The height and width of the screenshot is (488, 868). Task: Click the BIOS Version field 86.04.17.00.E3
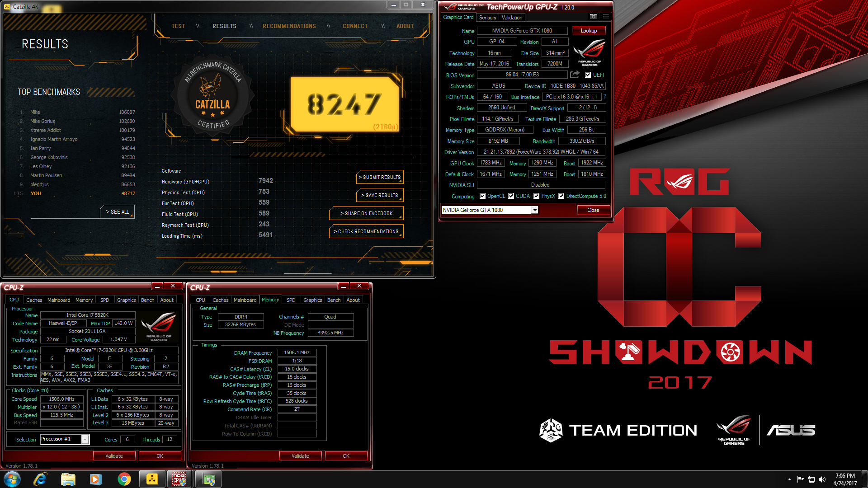click(522, 75)
